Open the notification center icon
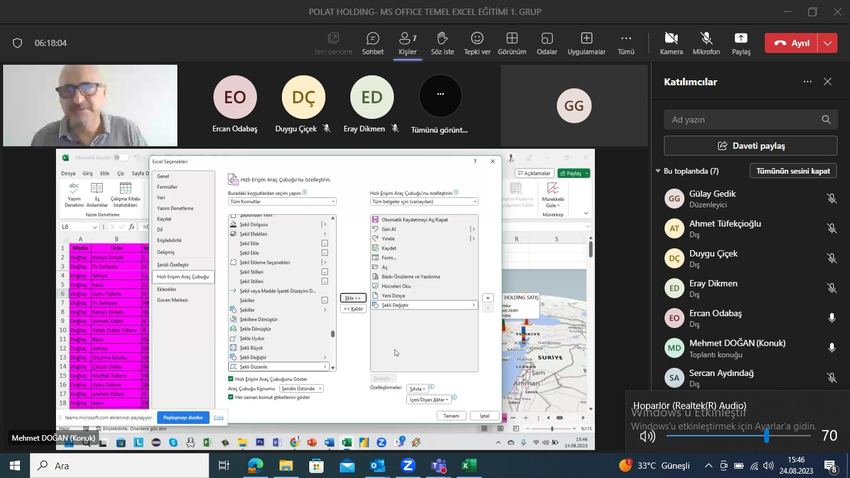 (830, 466)
